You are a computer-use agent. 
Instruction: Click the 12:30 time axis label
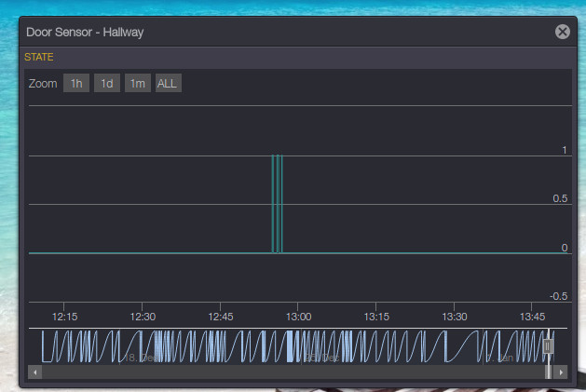[143, 317]
